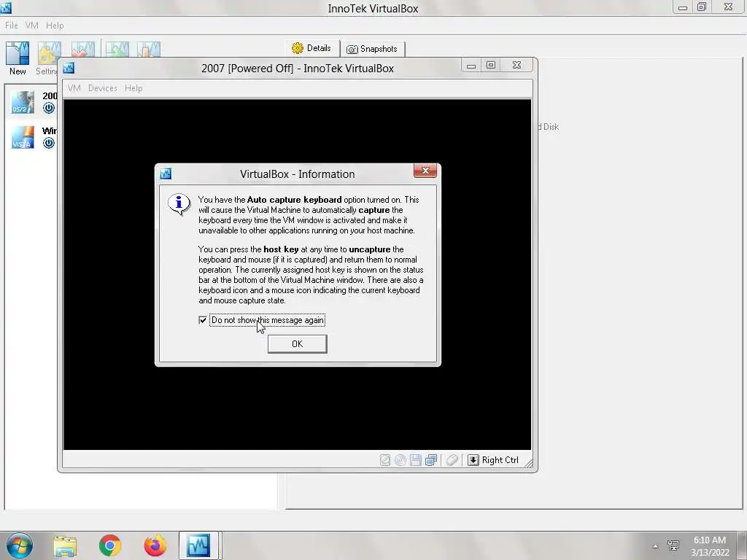Launch Google Chrome from the taskbar
747x560 pixels.
pos(110,545)
